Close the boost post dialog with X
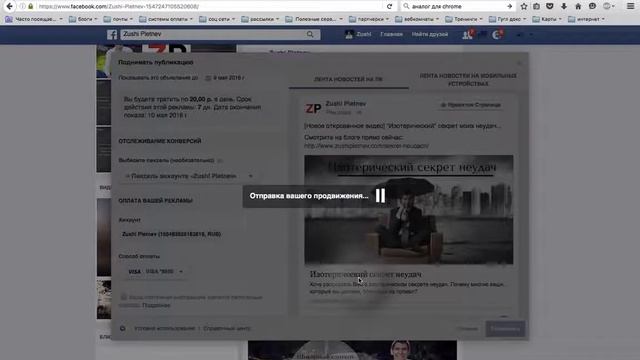Viewport: 640px width, 360px height. pos(519,62)
